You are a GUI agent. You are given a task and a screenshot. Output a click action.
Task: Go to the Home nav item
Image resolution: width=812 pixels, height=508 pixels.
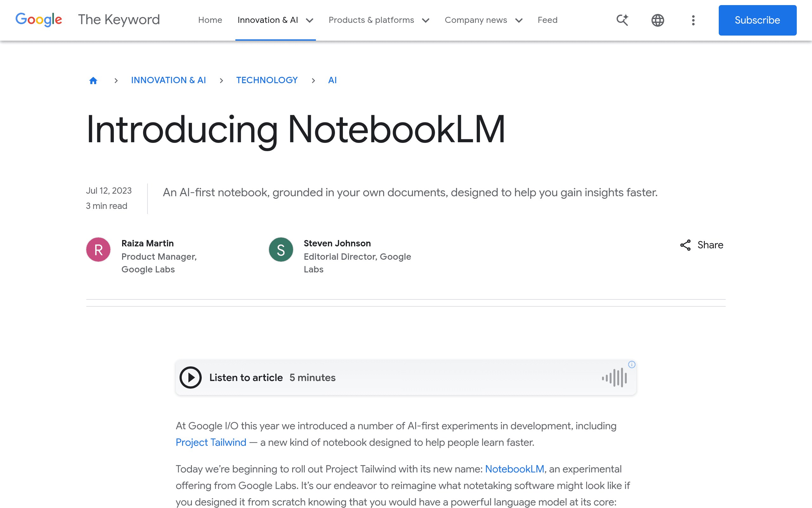point(210,20)
